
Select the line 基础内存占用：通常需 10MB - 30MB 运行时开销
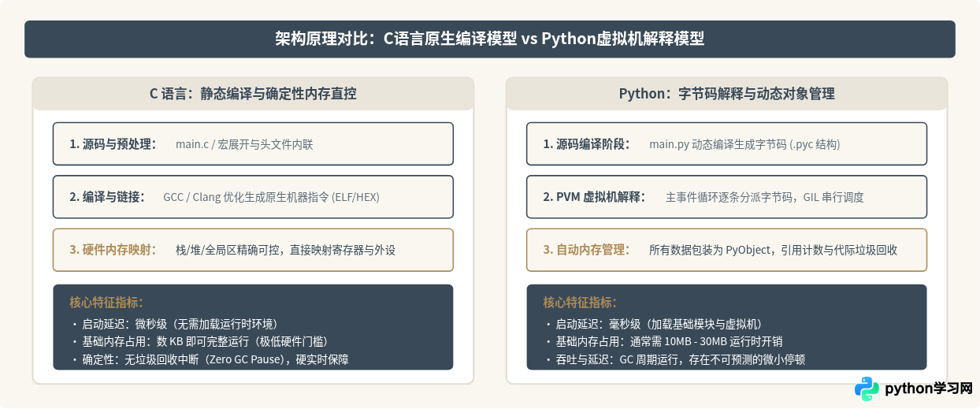663,341
